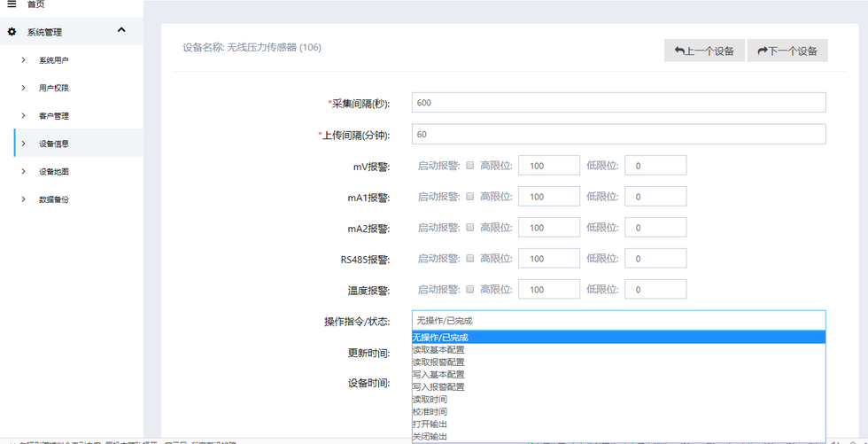Open the 系统用户 menu item
This screenshot has height=444, width=868.
[53, 60]
